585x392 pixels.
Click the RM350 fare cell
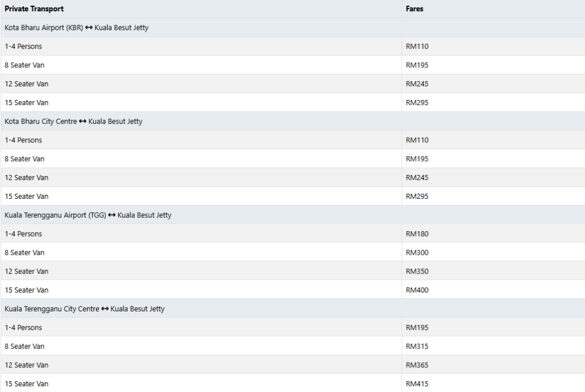417,271
